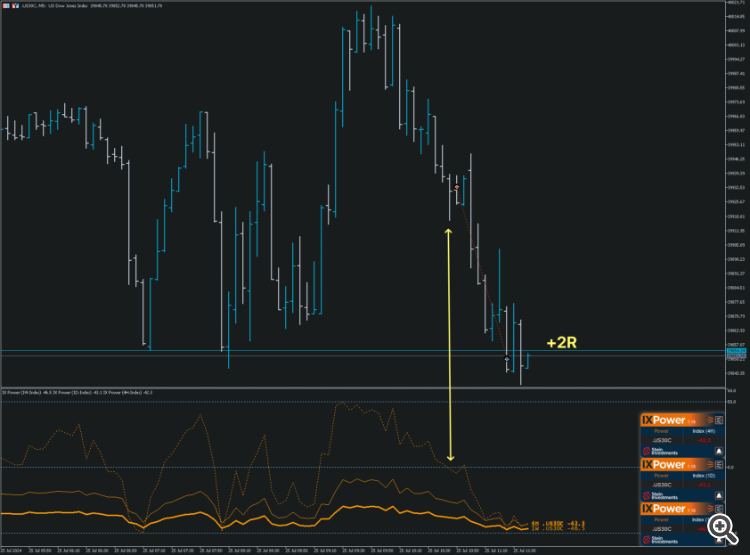
Task: Click the three-lines icon on Index (1D) IX Power header
Action: click(710, 465)
